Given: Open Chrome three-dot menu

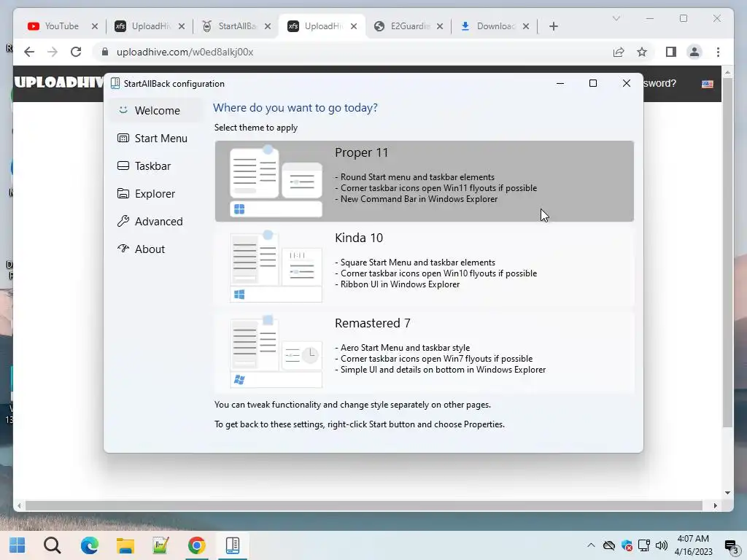Looking at the screenshot, I should click(718, 52).
